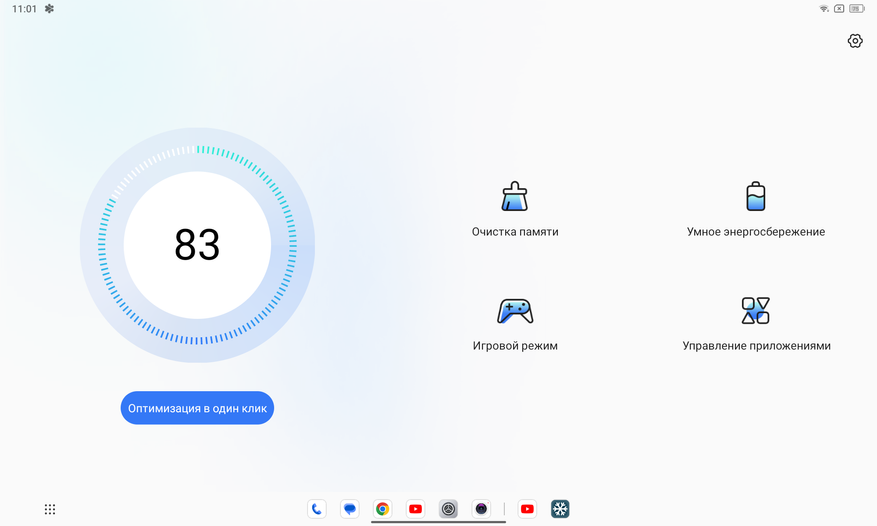
Task: Open the app management shapes icon
Action: (x=755, y=311)
